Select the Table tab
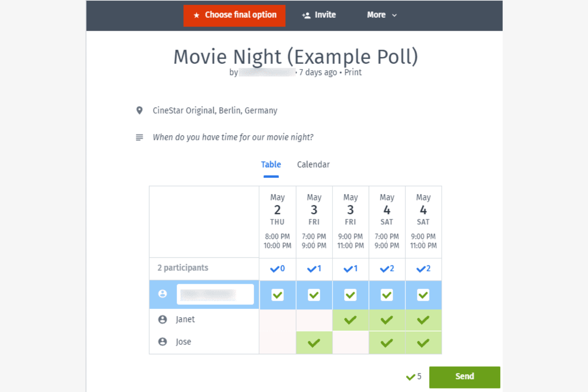Screen dimensions: 588x392 271,164
